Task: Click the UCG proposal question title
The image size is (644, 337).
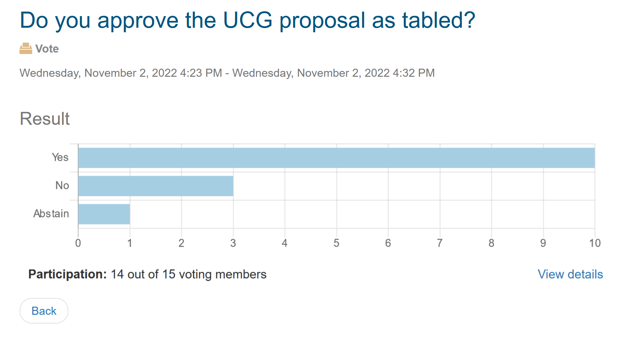Action: click(x=247, y=20)
